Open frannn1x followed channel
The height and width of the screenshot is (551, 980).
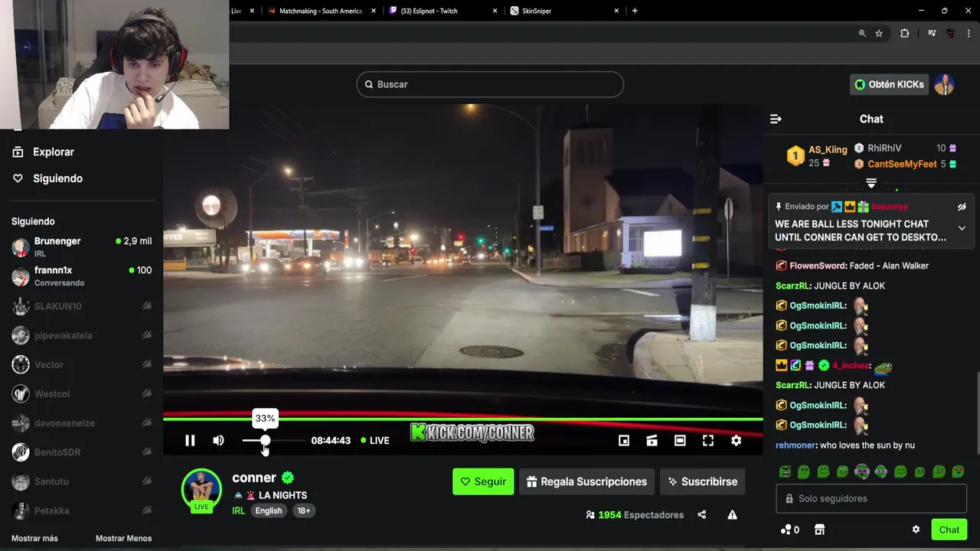click(x=81, y=275)
